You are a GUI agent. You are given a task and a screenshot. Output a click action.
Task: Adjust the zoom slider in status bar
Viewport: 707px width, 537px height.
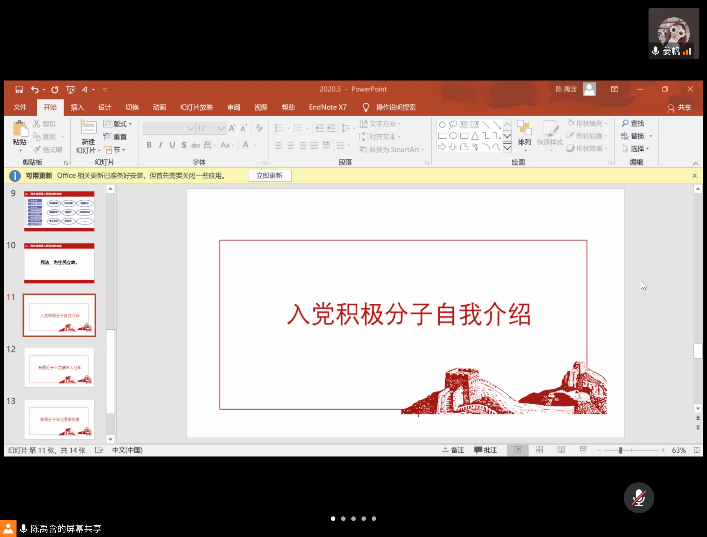[621, 451]
